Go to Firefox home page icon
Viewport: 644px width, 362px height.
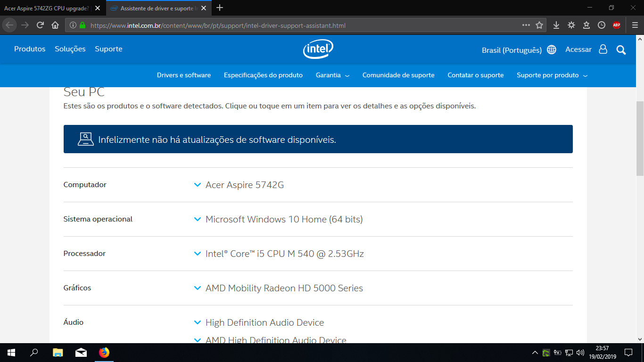pos(55,25)
